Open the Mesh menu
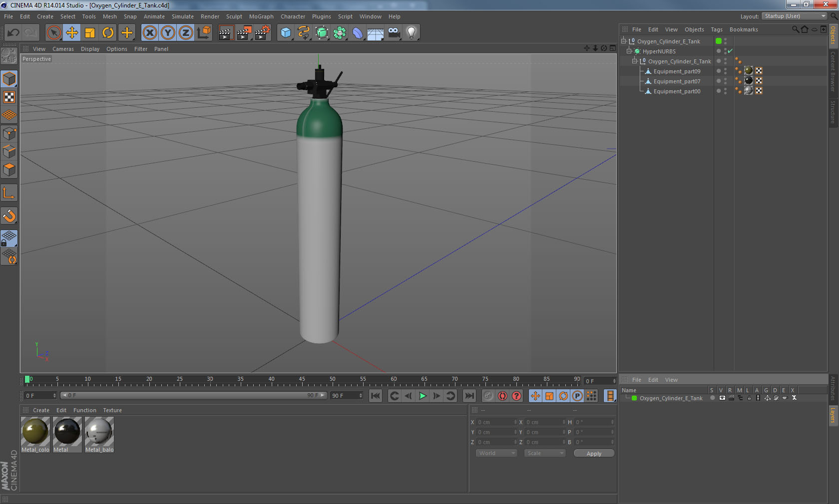This screenshot has width=839, height=504. point(110,16)
